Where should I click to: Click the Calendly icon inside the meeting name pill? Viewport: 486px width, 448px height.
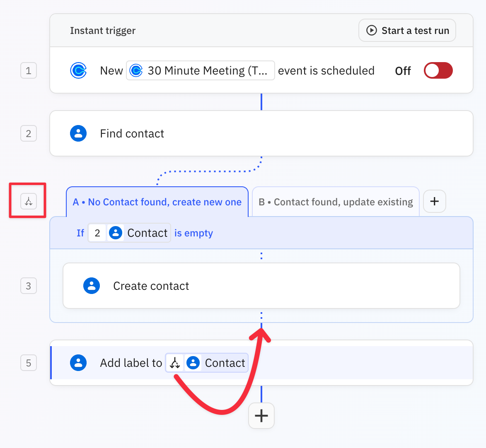click(137, 70)
